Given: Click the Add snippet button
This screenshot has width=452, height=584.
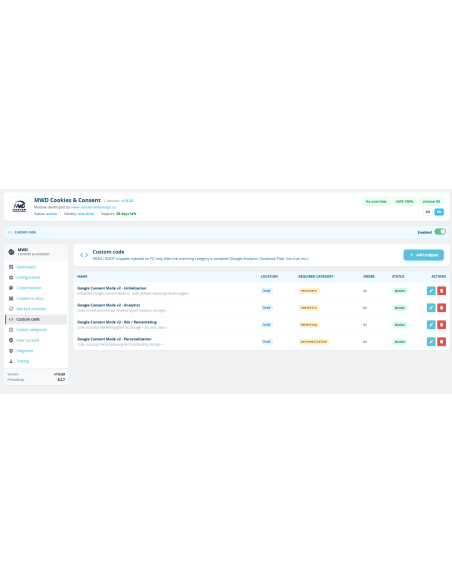Looking at the screenshot, I should pyautogui.click(x=423, y=255).
